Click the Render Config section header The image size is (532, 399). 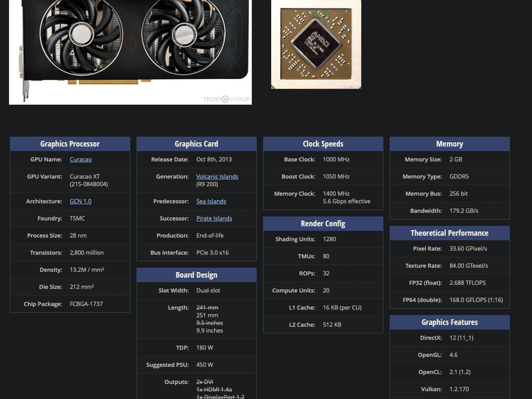click(x=323, y=224)
